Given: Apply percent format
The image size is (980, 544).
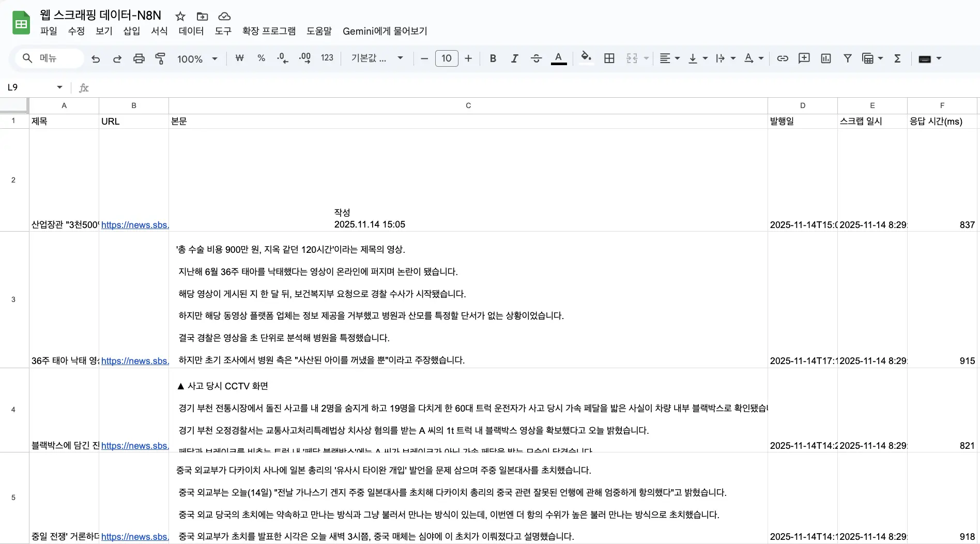Looking at the screenshot, I should click(262, 58).
